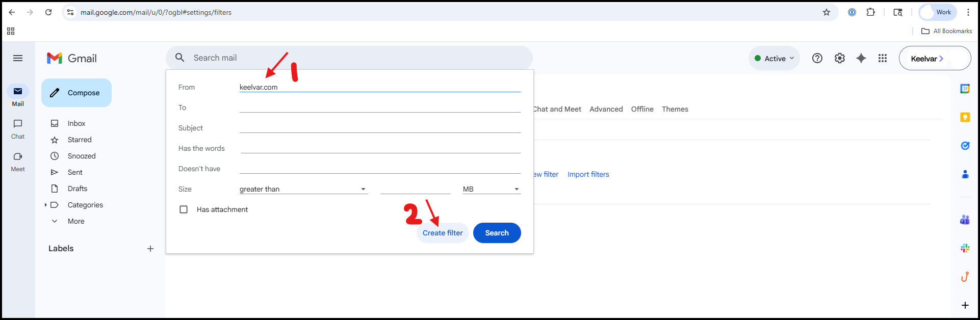Open the site info icon in address bar

tap(70, 12)
